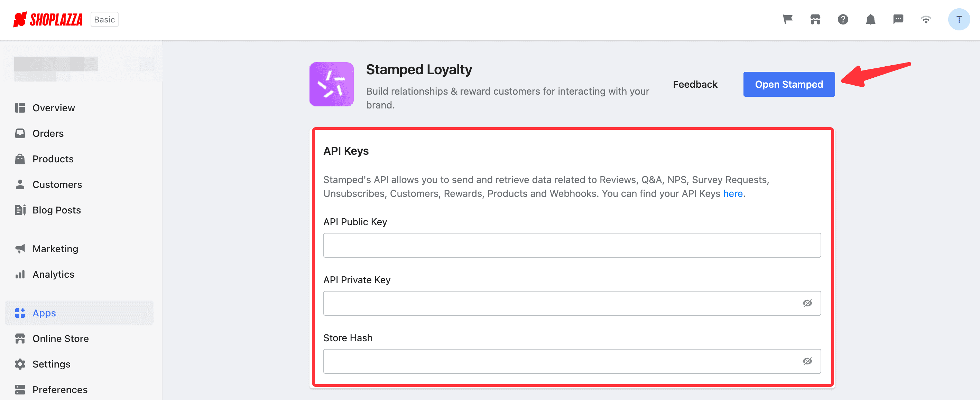
Task: Click the Feedback link
Action: point(695,84)
